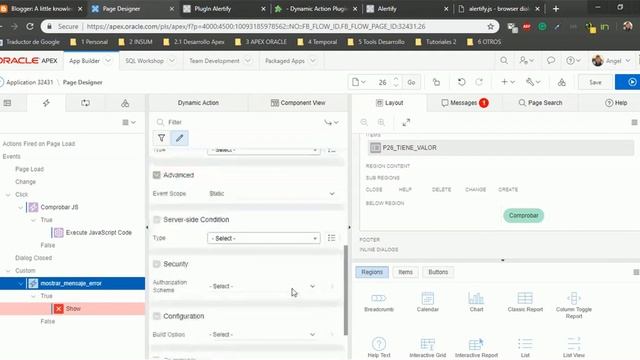Open the Authorization Scheme dropdown
Screen dimensions: 640x360
tap(263, 286)
